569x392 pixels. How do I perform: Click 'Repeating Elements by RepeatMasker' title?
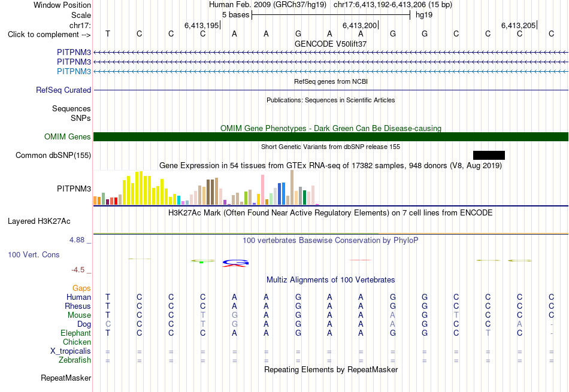click(331, 369)
